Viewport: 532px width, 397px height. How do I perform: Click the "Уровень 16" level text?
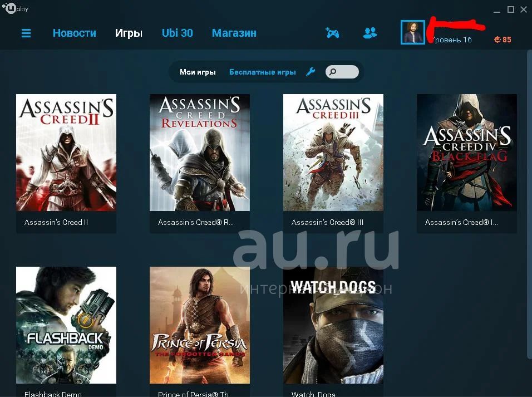pos(452,40)
